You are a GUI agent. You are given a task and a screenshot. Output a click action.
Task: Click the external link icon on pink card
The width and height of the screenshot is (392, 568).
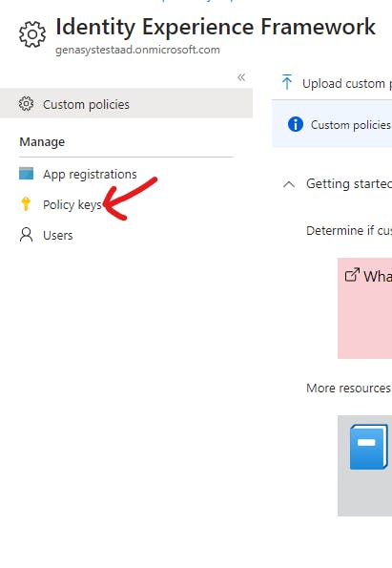pyautogui.click(x=352, y=275)
